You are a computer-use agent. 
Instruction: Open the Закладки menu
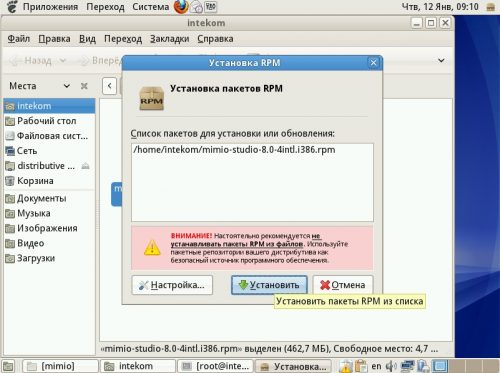(x=169, y=39)
